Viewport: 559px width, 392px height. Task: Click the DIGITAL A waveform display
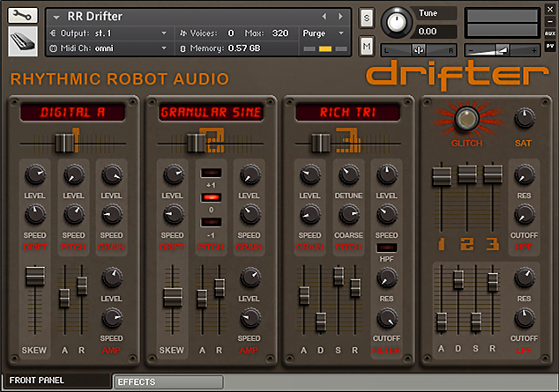(74, 112)
